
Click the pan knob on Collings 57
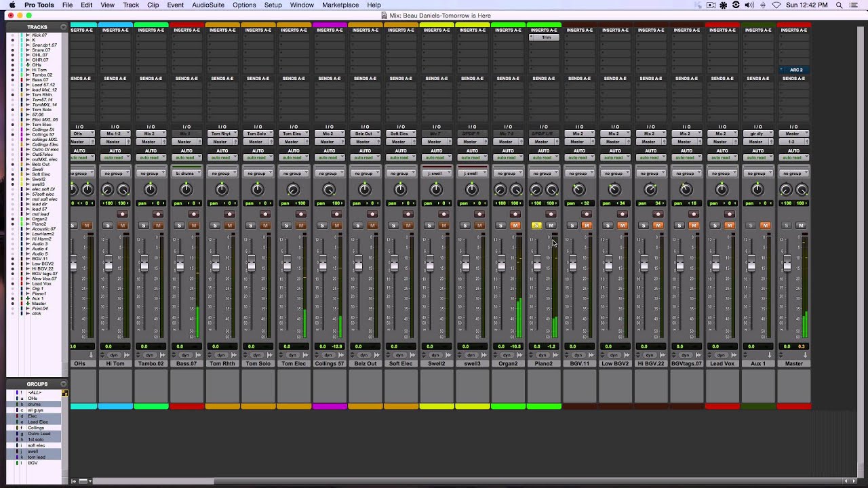(329, 190)
